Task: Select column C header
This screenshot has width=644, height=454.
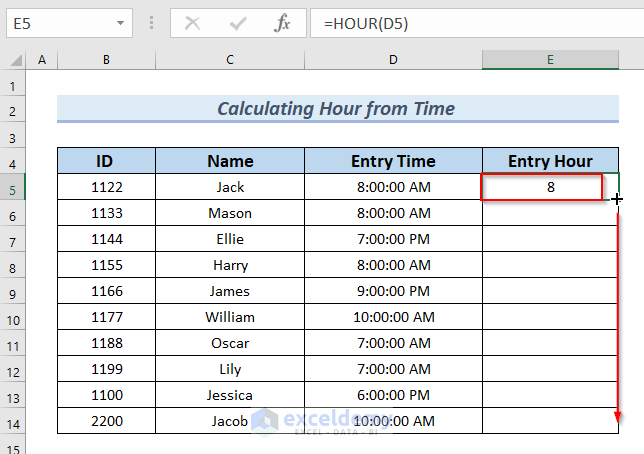Action: click(x=230, y=61)
